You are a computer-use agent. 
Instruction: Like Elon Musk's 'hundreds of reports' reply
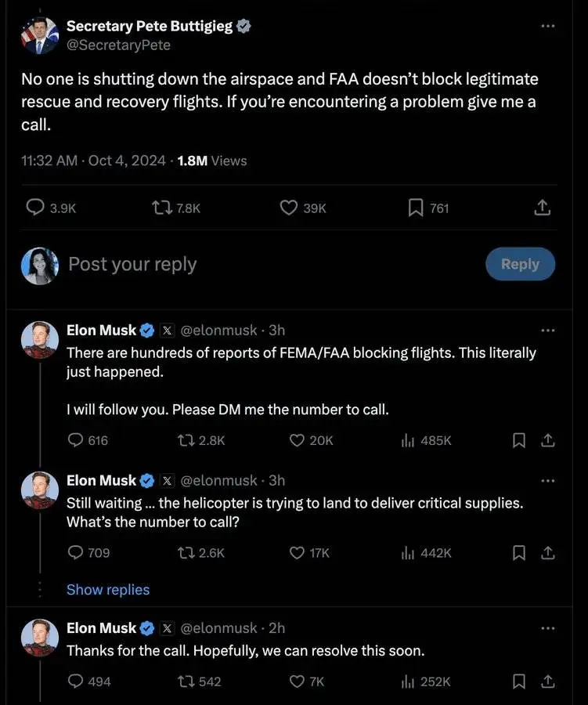pyautogui.click(x=297, y=440)
